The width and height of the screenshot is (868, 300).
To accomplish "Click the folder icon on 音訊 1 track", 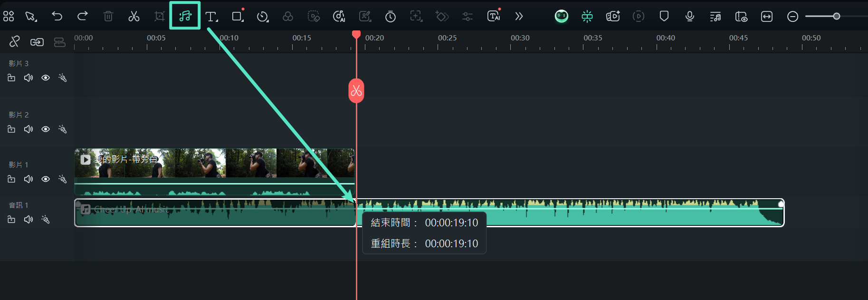I will click(11, 219).
